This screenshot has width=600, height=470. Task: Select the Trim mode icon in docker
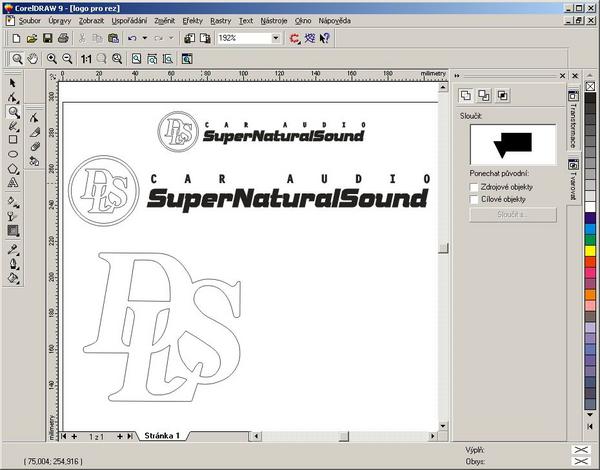click(x=484, y=95)
